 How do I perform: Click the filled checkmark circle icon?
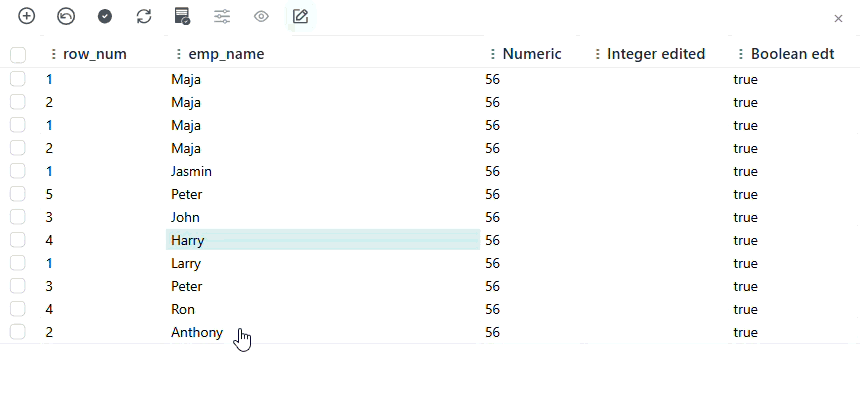(x=105, y=16)
